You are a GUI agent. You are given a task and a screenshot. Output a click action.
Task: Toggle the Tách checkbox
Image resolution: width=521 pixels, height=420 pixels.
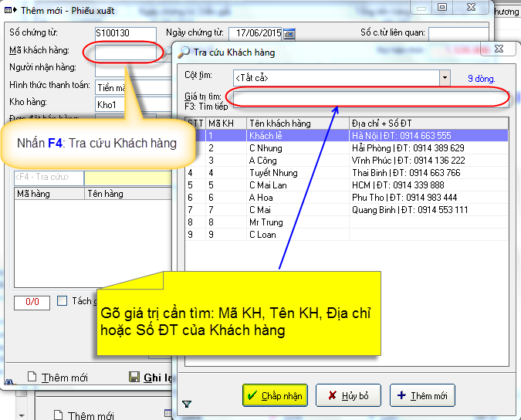(x=63, y=301)
